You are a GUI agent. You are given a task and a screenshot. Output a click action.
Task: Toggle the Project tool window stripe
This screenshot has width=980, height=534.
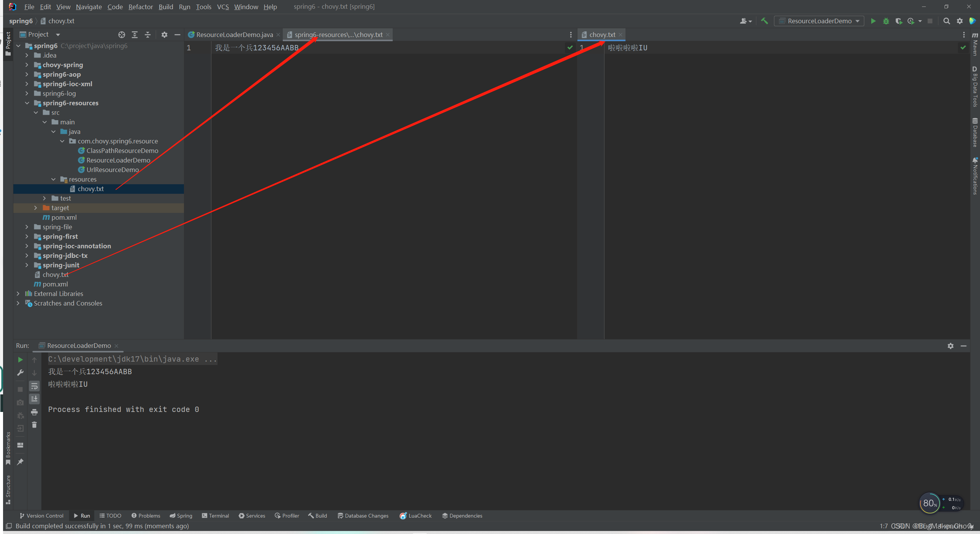pyautogui.click(x=8, y=43)
